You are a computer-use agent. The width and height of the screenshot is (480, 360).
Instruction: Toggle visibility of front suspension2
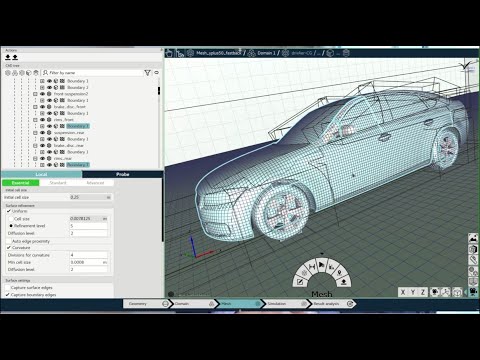[x=42, y=94]
